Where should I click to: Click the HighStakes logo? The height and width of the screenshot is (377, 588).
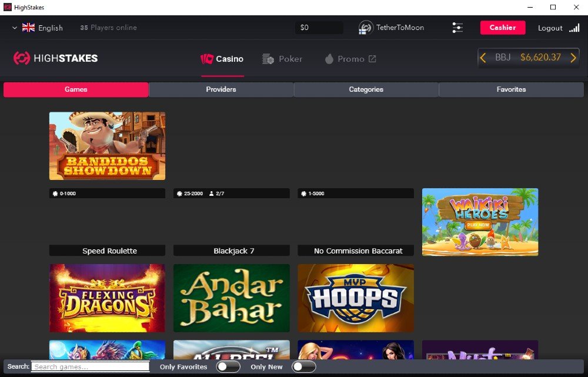(55, 58)
